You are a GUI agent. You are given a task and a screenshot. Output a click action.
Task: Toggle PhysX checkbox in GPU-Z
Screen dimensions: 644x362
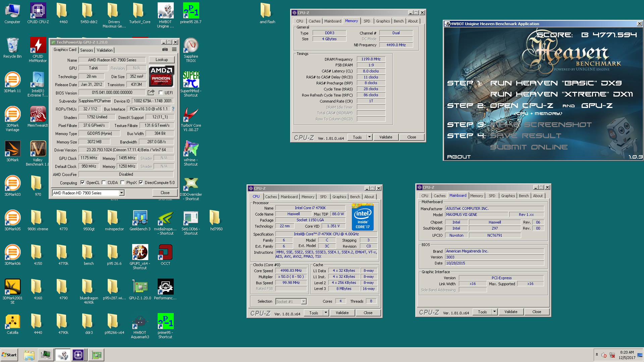click(x=122, y=183)
